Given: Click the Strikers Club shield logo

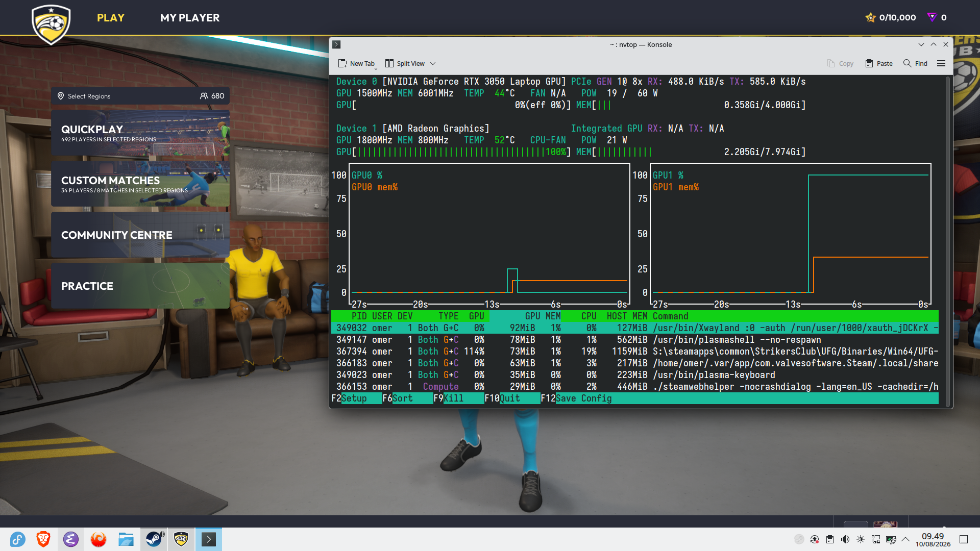Looking at the screenshot, I should [51, 24].
